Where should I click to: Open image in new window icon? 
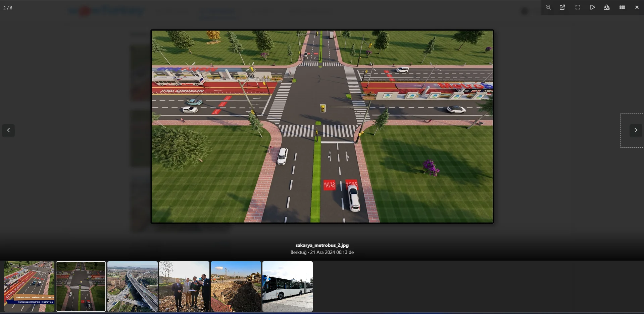coord(562,7)
